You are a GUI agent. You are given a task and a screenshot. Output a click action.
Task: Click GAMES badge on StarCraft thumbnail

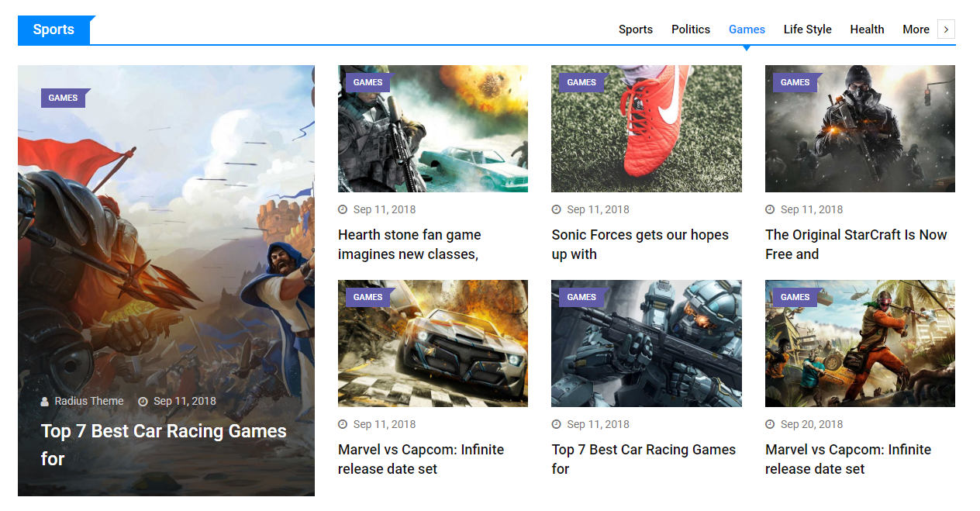tap(795, 82)
